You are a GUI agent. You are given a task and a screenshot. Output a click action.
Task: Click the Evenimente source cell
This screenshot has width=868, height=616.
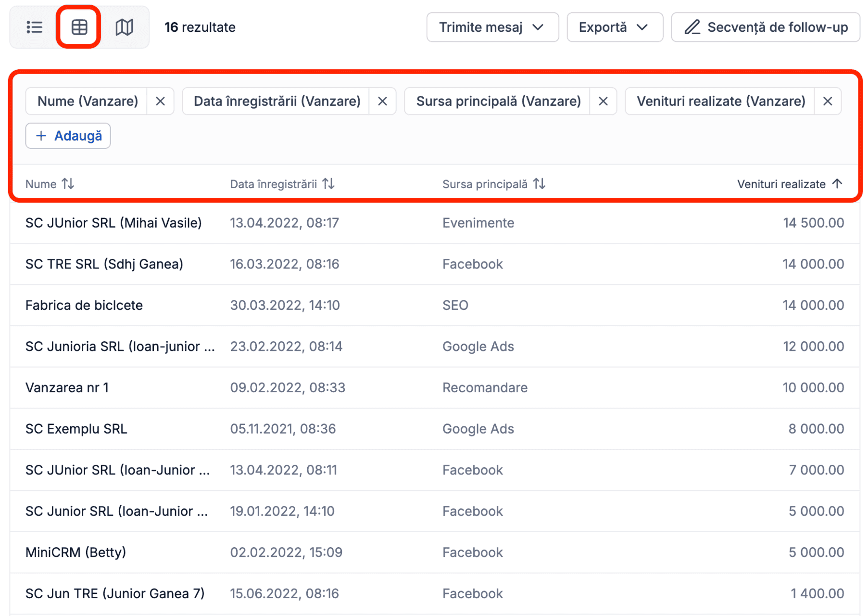click(x=478, y=223)
